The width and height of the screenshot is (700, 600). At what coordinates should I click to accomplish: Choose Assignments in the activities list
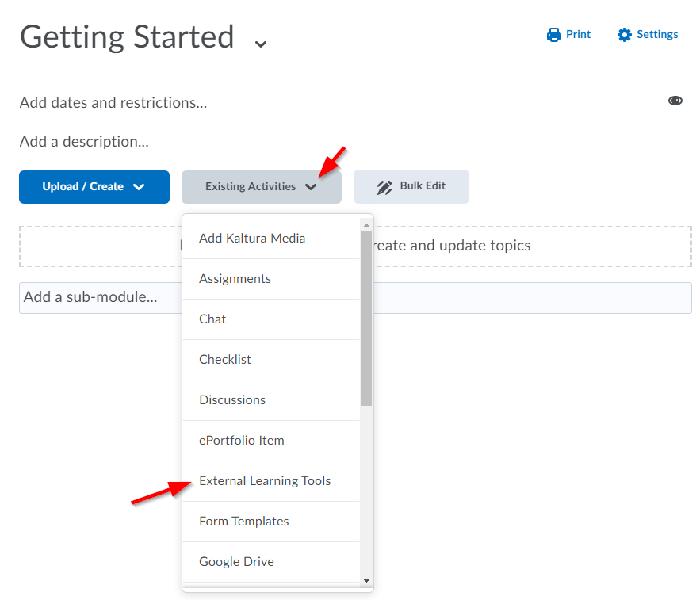[235, 279]
